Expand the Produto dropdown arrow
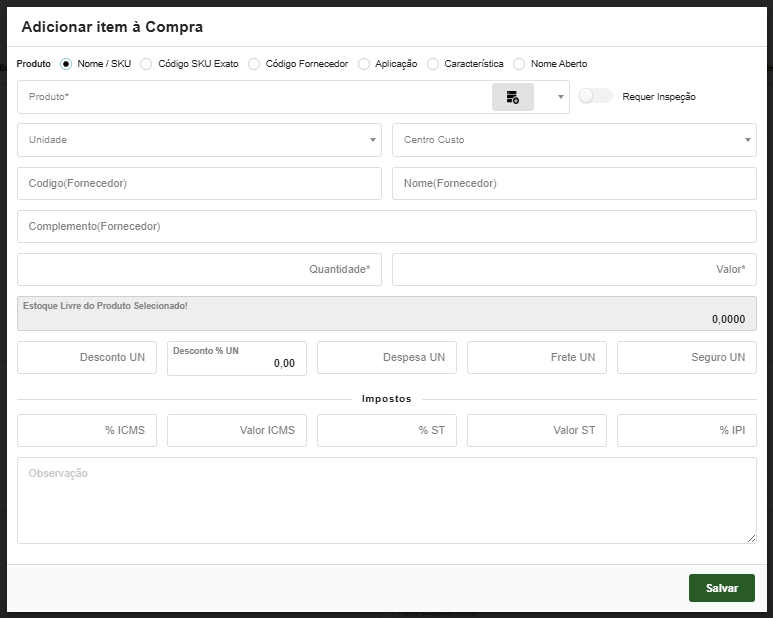This screenshot has width=773, height=618. (x=559, y=97)
